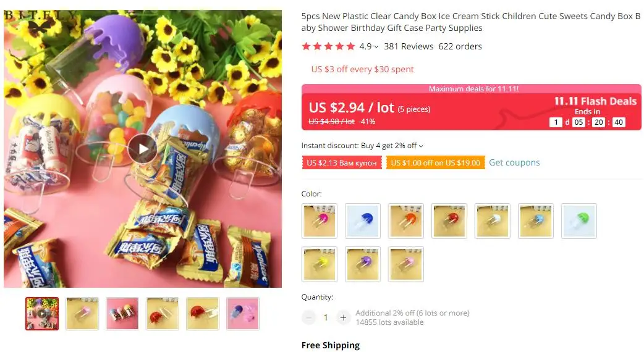Select the yellow color variant

320,264
